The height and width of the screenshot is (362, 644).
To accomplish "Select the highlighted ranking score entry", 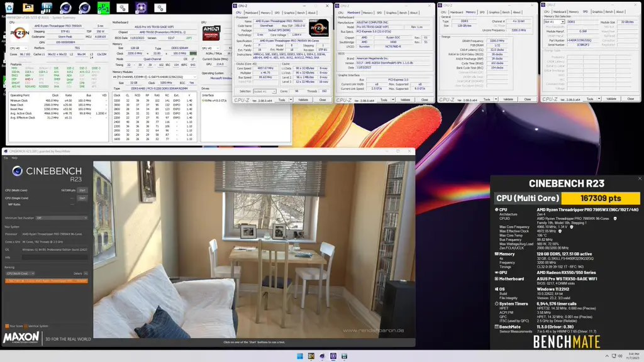I will tap(46, 282).
